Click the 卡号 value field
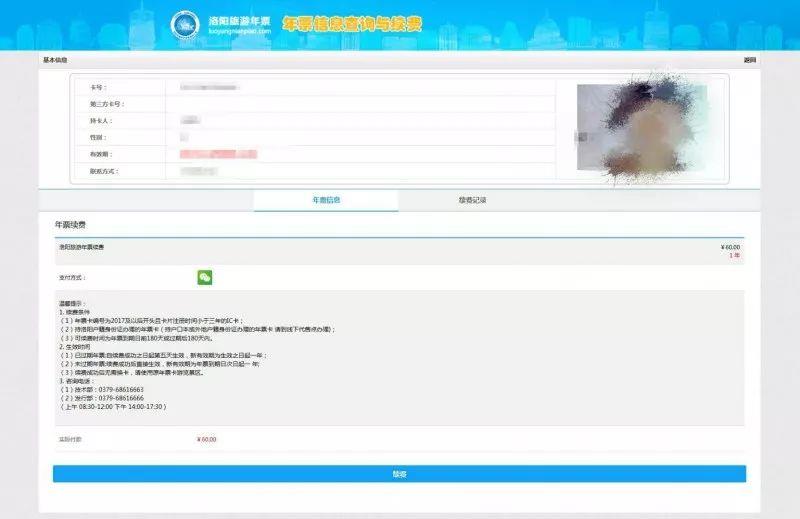The image size is (800, 519). [x=214, y=88]
